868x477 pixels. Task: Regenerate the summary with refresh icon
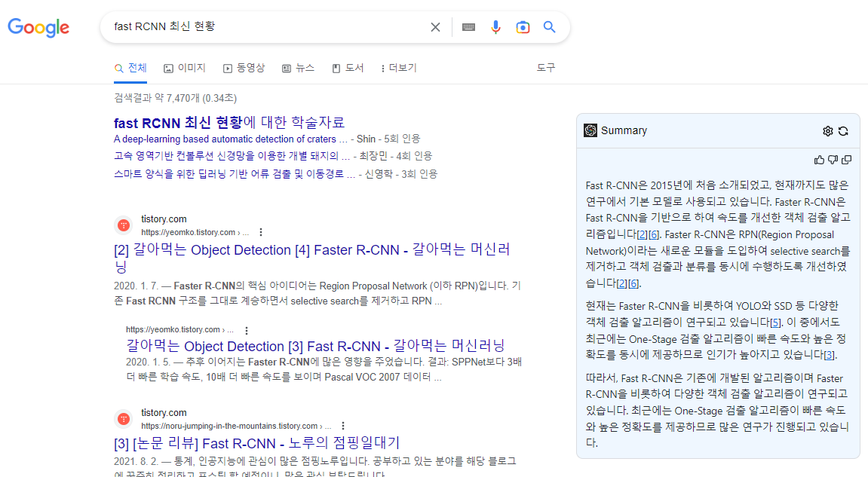point(843,131)
